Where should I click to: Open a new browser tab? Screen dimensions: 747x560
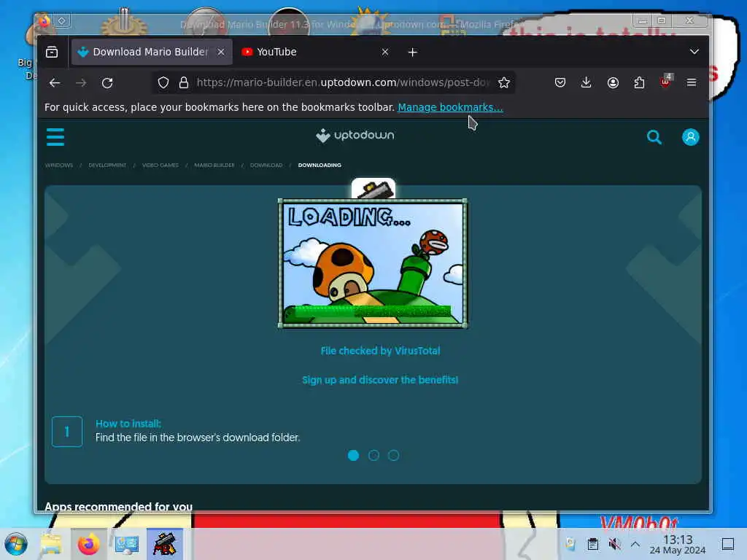click(413, 52)
